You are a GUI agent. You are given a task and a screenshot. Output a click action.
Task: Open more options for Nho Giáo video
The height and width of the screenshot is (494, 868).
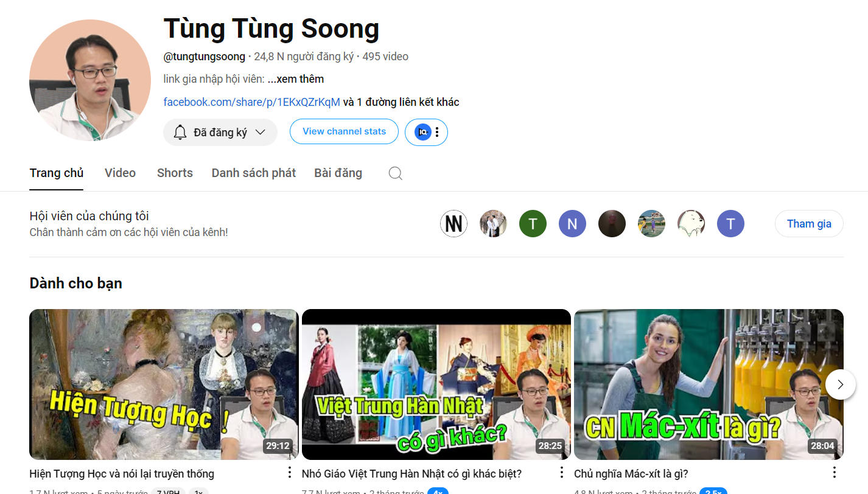(562, 473)
